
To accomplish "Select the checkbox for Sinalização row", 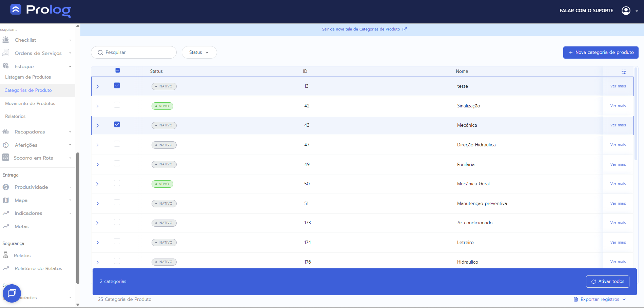I will point(117,105).
